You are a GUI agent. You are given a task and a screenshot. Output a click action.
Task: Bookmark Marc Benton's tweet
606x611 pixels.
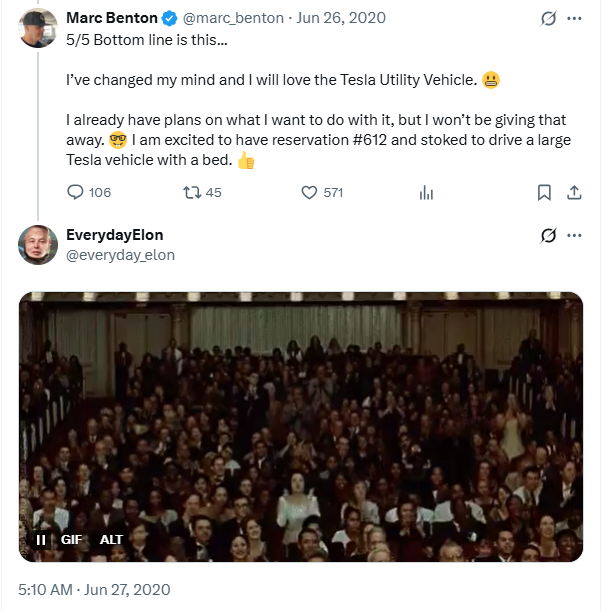(x=544, y=192)
